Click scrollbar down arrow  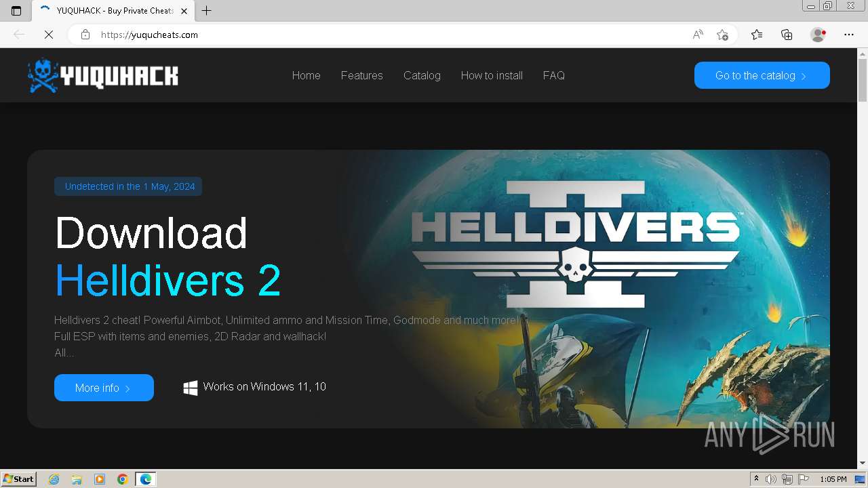click(862, 464)
